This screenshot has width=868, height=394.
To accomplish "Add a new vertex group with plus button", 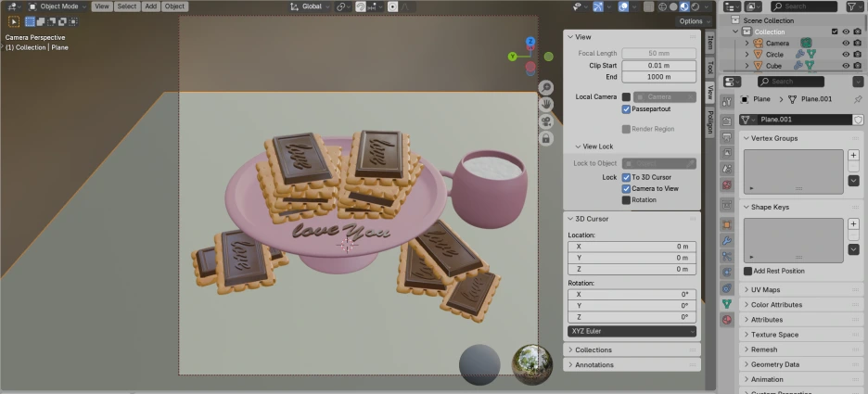I will tap(853, 156).
